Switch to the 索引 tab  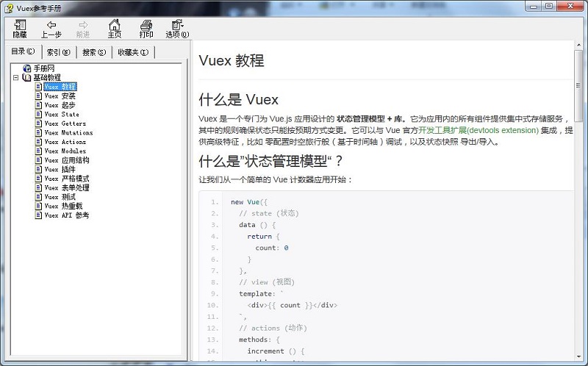click(59, 52)
